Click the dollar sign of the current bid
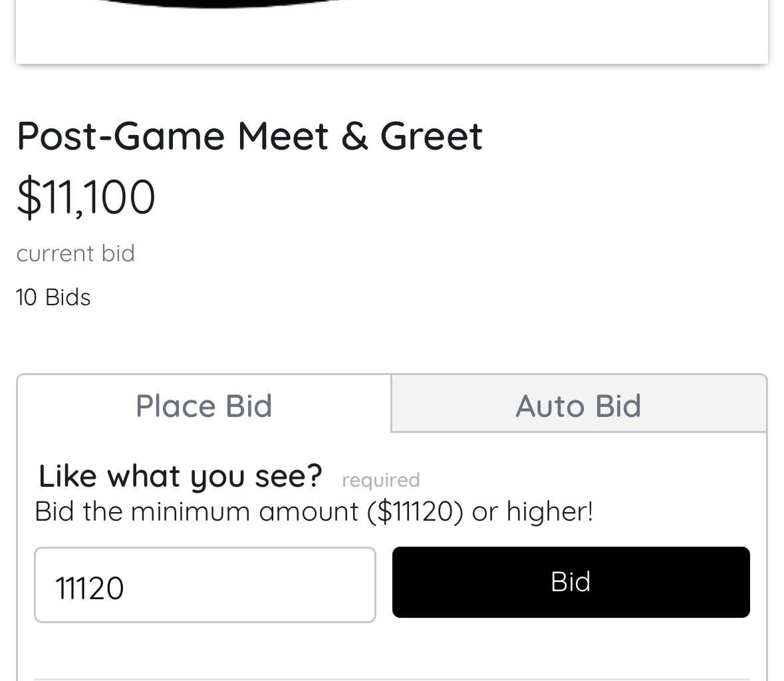 29,197
